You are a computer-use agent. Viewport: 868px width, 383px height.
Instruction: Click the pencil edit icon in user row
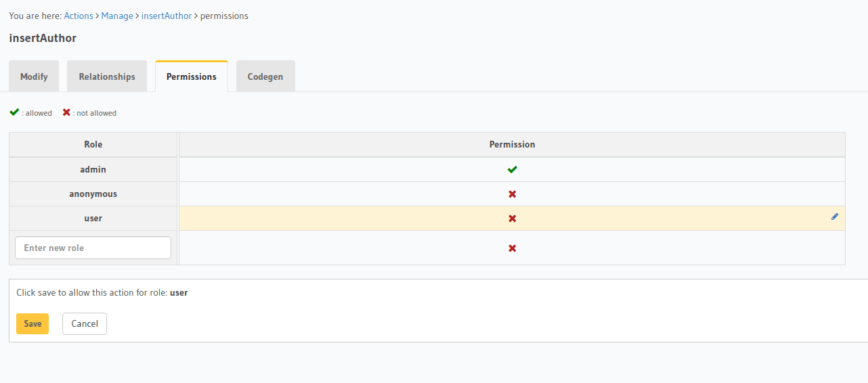pos(834,217)
